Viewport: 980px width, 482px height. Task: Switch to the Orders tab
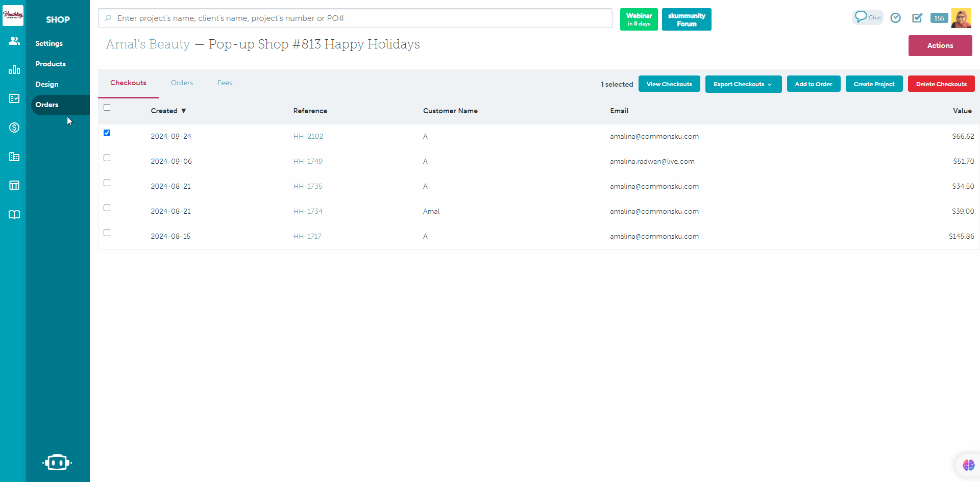point(182,83)
